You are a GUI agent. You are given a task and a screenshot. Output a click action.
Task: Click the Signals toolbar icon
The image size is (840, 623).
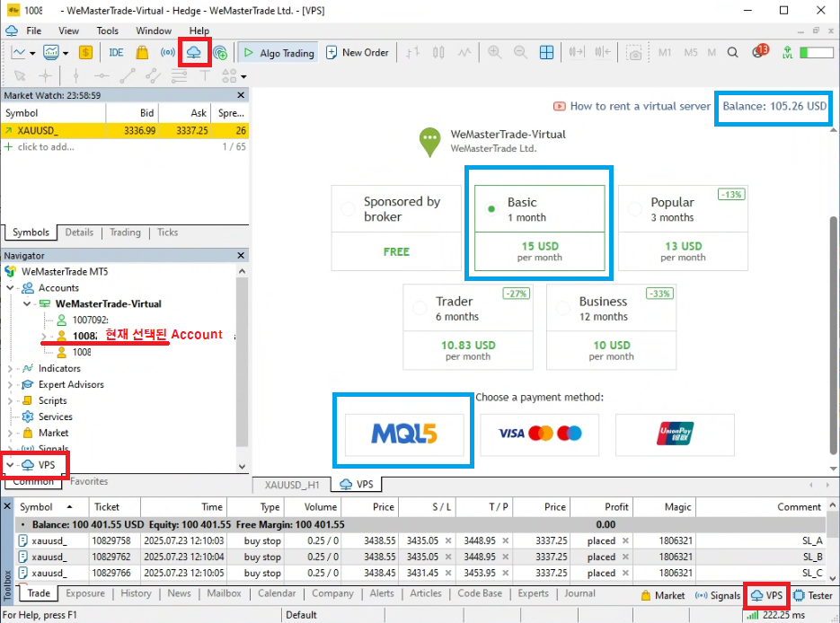[168, 52]
